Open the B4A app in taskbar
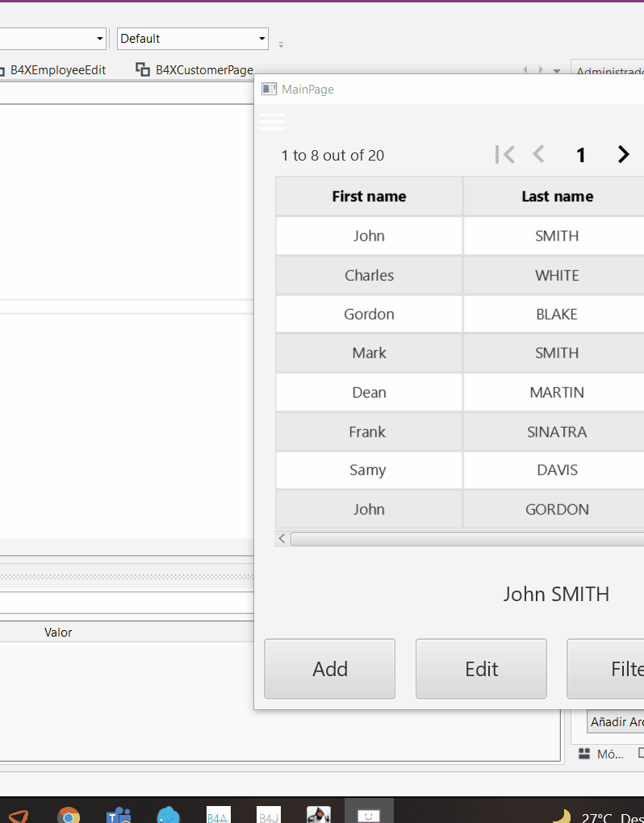 point(219,815)
